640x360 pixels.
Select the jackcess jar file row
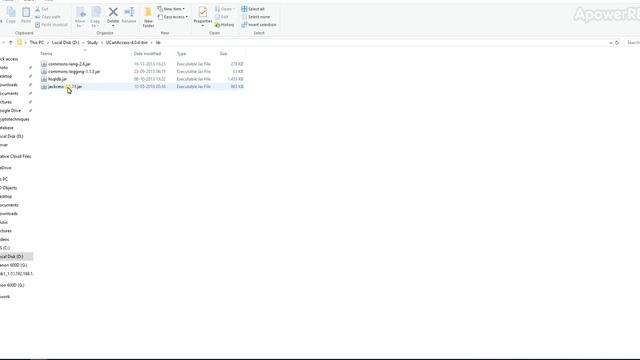pos(142,87)
